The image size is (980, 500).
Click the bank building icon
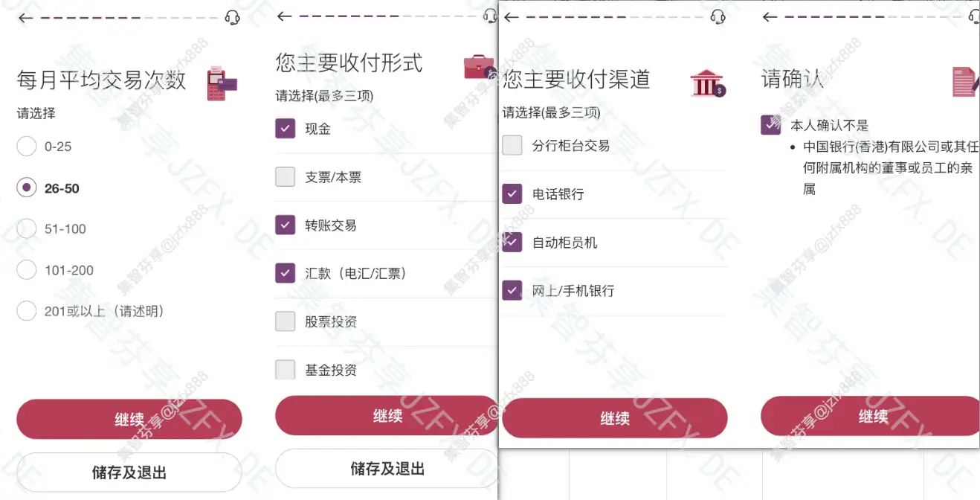[707, 83]
